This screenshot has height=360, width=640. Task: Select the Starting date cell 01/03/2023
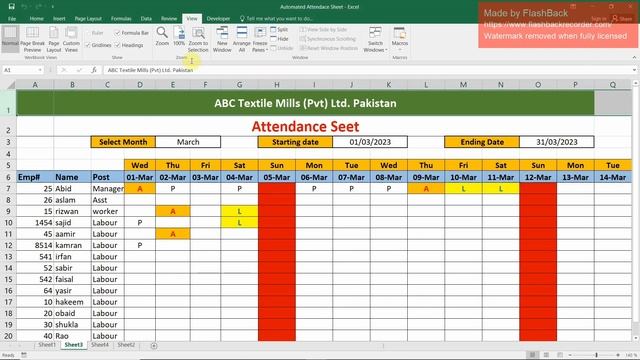coord(370,142)
